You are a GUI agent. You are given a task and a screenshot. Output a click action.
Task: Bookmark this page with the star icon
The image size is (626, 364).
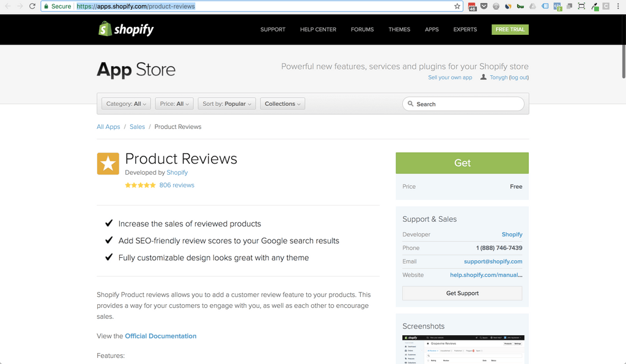[x=457, y=6]
